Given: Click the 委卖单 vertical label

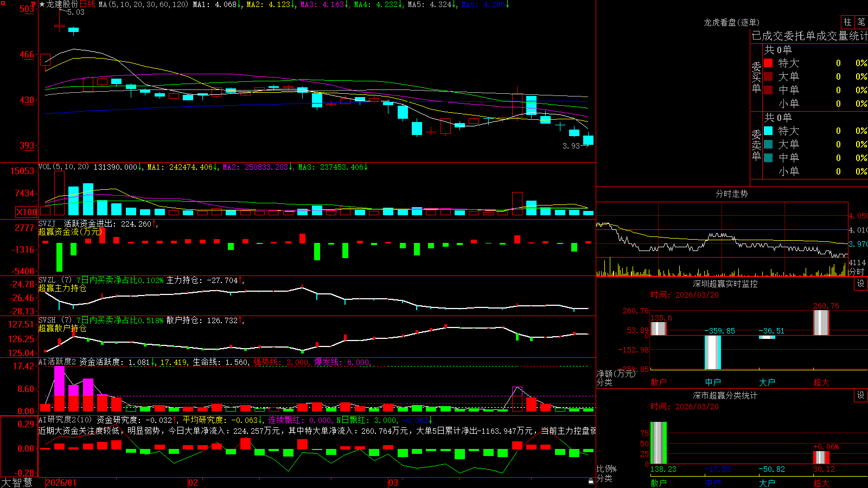Looking at the screenshot, I should coord(756,145).
